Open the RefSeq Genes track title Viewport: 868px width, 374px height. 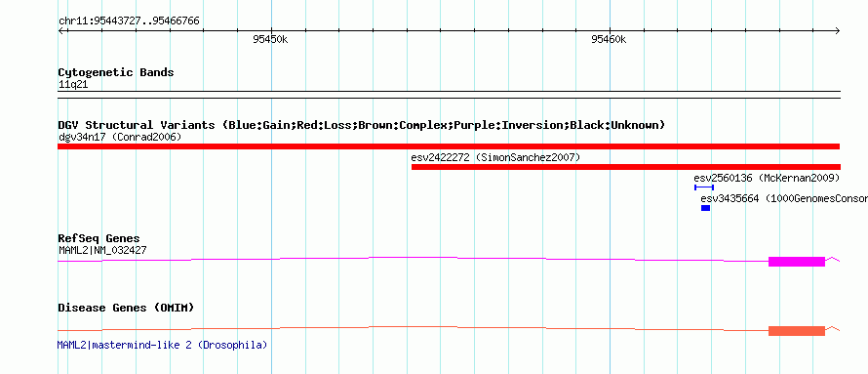click(x=99, y=239)
